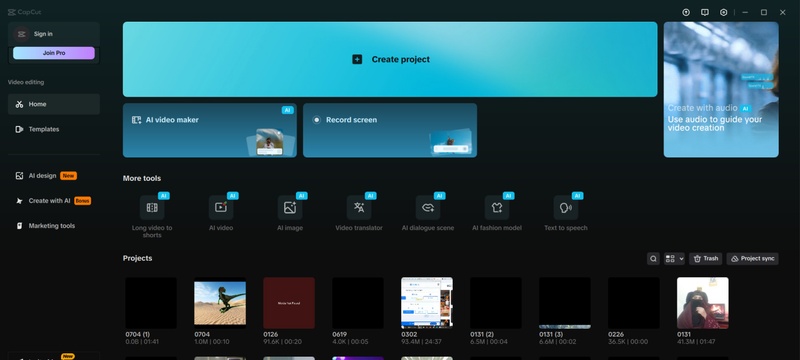Open AI design in sidebar
The width and height of the screenshot is (800, 360).
coord(54,175)
